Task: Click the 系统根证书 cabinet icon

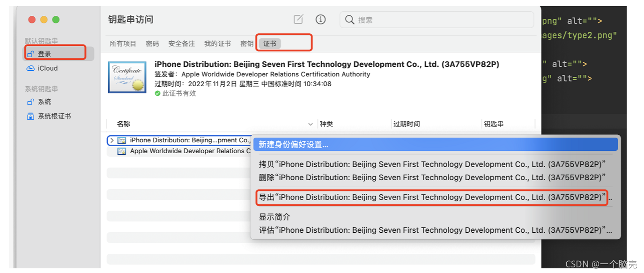Action: 31,116
